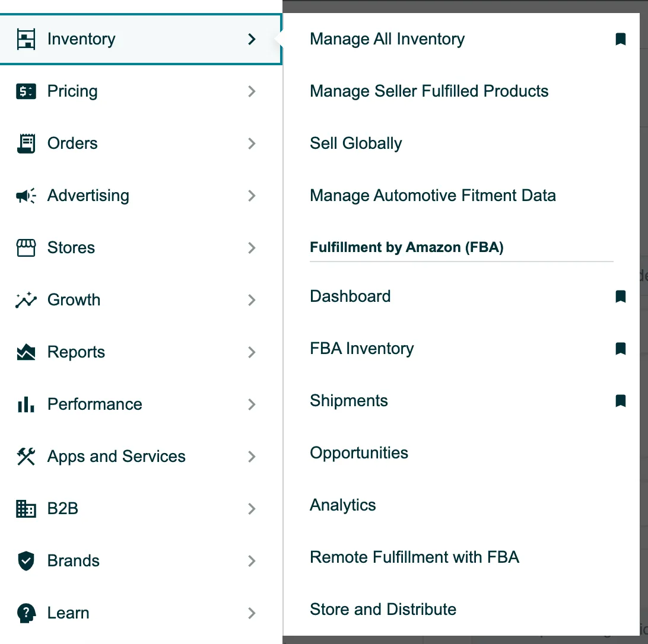
Task: Go to the FBA Dashboard link
Action: coord(350,297)
